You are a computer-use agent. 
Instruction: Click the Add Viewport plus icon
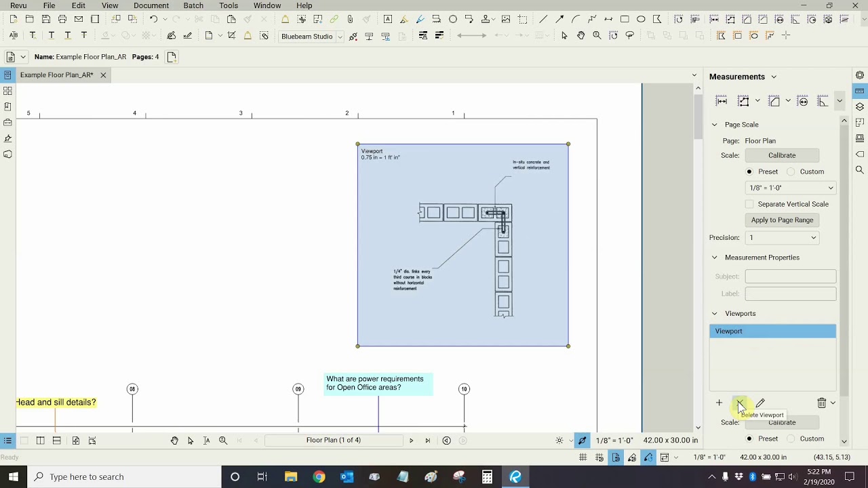[719, 403]
